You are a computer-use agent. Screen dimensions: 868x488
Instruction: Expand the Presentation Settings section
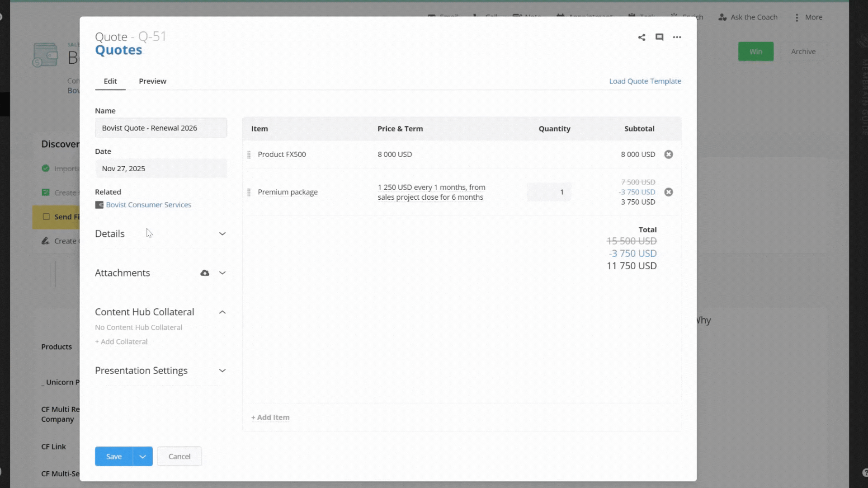tap(222, 371)
